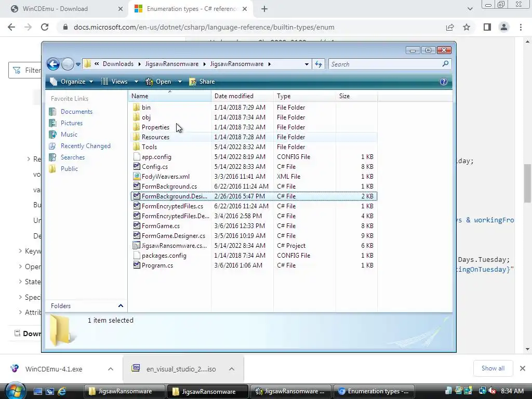Screen dimensions: 532x399
Task: Select the app.config file icon
Action: (x=137, y=156)
